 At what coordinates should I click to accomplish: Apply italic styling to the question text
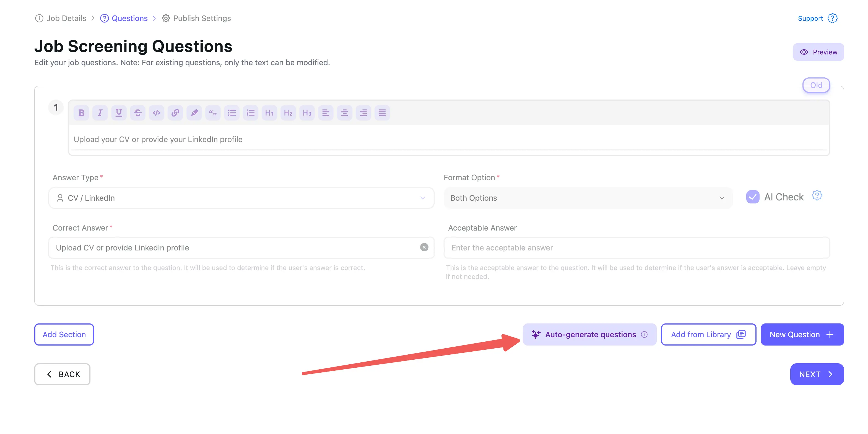coord(100,113)
